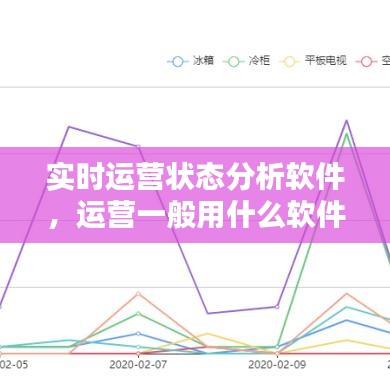This screenshot has width=390, height=390.
Task: Click banner subtitle 运营一般用什么软件
Action: click(x=211, y=214)
